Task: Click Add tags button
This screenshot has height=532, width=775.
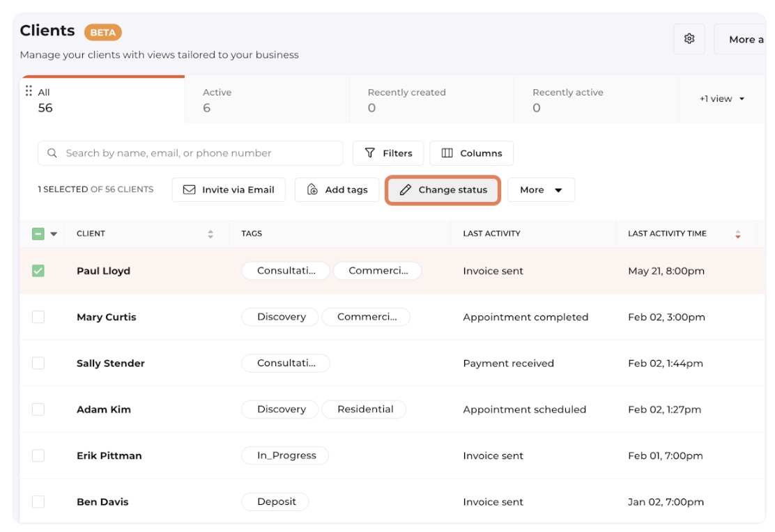Action: 337,189
